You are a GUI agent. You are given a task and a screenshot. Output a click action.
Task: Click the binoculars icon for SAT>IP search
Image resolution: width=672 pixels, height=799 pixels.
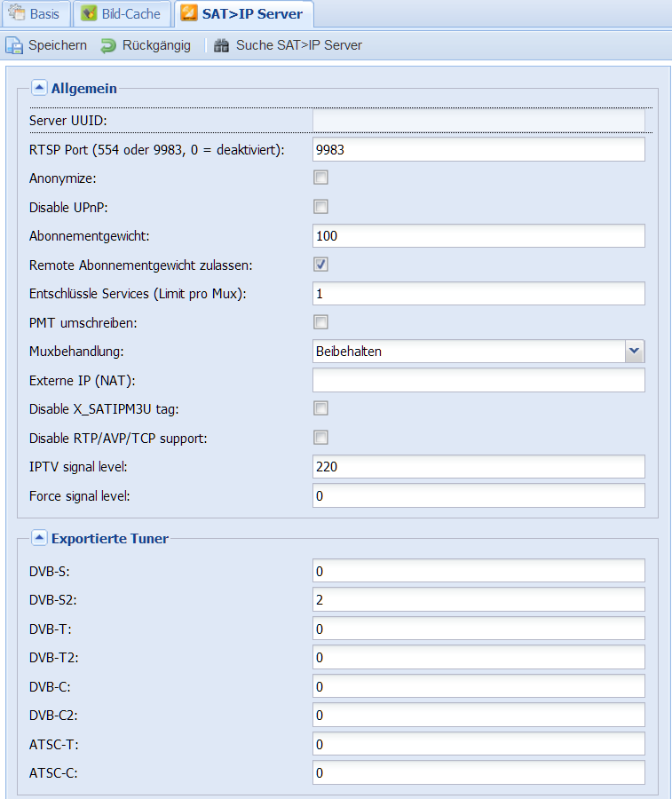point(221,45)
